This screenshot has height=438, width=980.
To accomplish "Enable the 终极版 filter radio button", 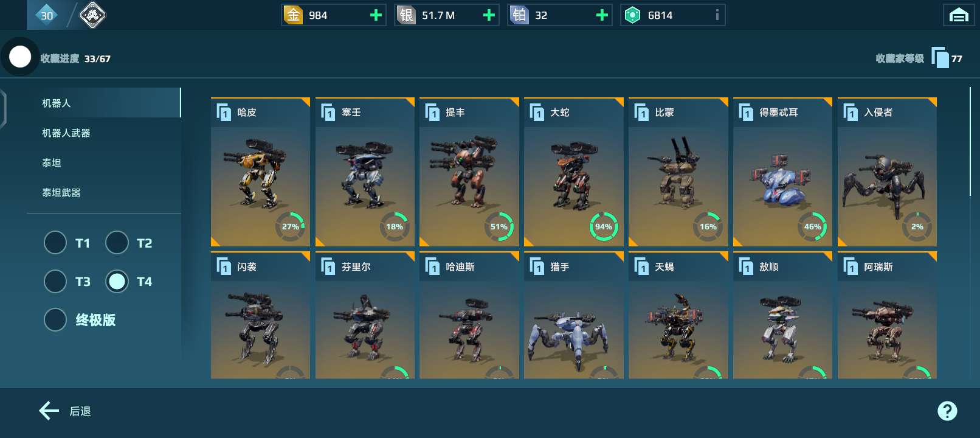I will pyautogui.click(x=55, y=319).
